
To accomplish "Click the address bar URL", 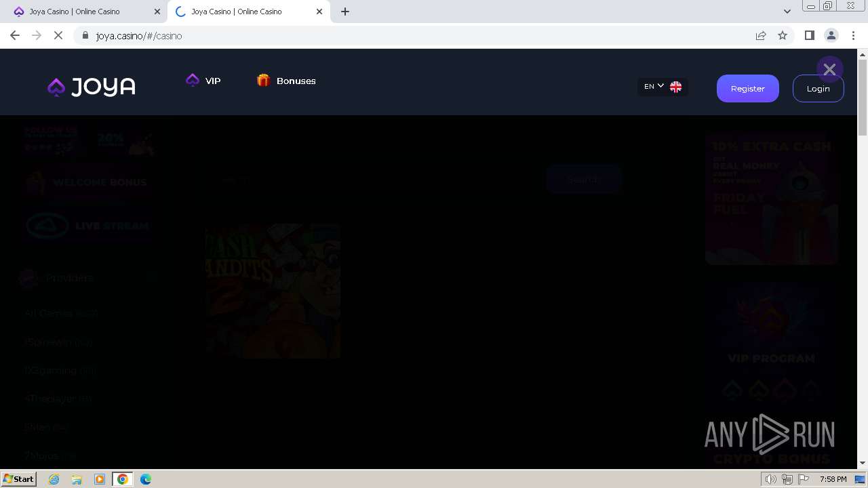I will (x=139, y=36).
